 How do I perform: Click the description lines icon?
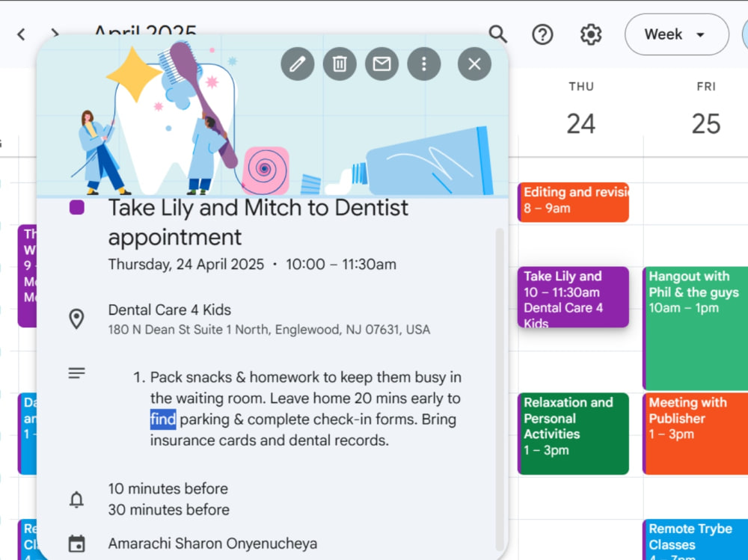click(76, 373)
